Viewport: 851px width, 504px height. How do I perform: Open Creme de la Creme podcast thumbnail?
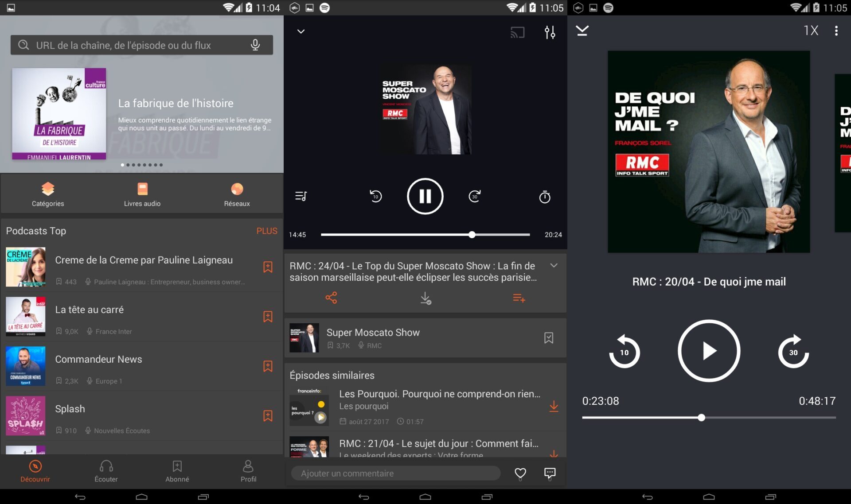click(26, 267)
